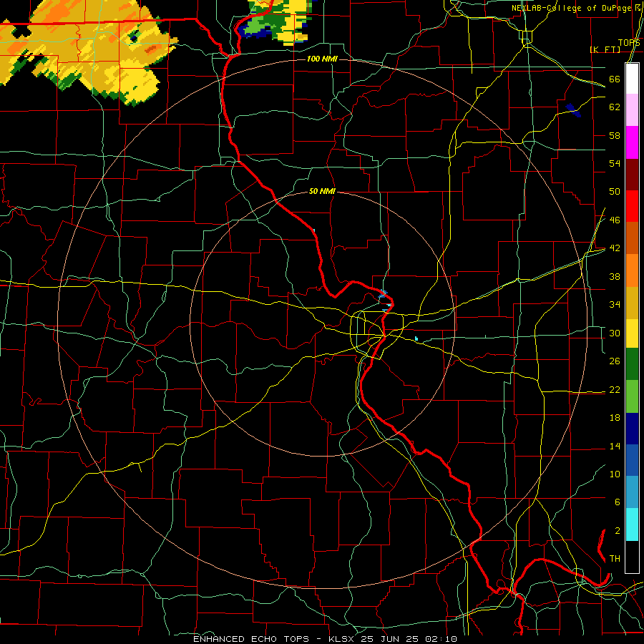Click the legend value 62
644x644 pixels.
[x=615, y=107]
